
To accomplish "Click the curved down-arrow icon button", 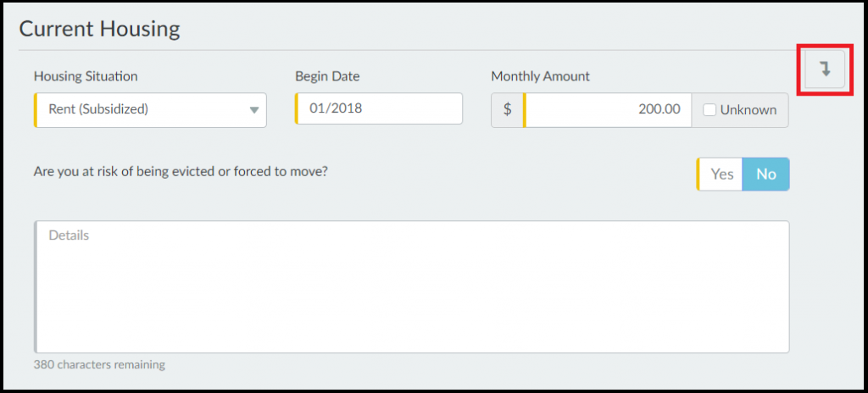I will [825, 69].
